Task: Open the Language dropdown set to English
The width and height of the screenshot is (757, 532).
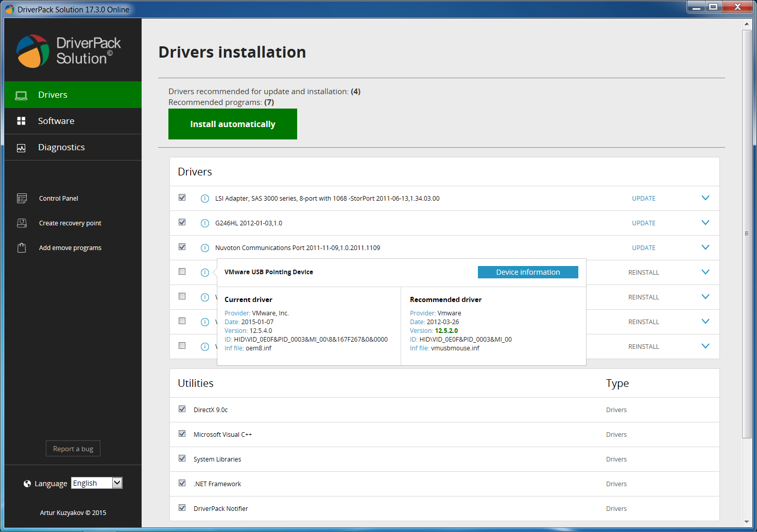Action: (x=96, y=483)
